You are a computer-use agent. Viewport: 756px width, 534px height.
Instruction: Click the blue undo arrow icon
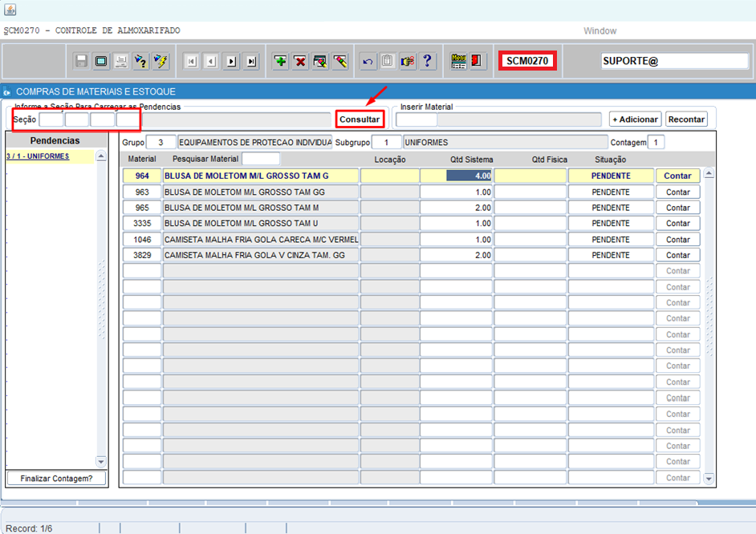(x=368, y=61)
